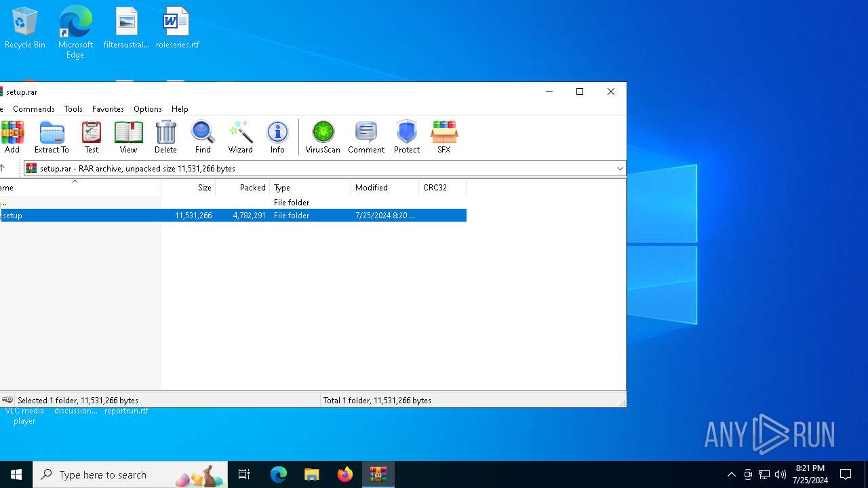Click the Extract To toolbar icon
Viewport: 868px width, 488px height.
tap(52, 137)
